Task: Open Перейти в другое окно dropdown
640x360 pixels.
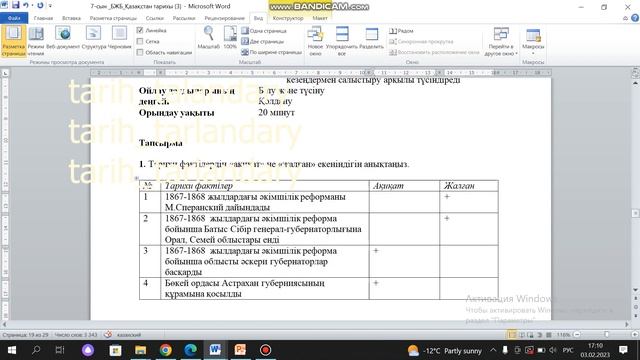Action: (x=501, y=41)
